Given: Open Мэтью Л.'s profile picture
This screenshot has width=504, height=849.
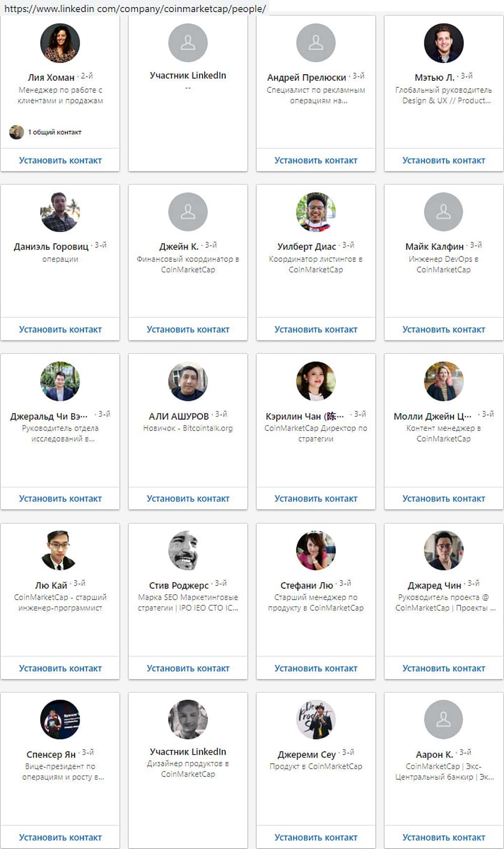Looking at the screenshot, I should coord(444,43).
